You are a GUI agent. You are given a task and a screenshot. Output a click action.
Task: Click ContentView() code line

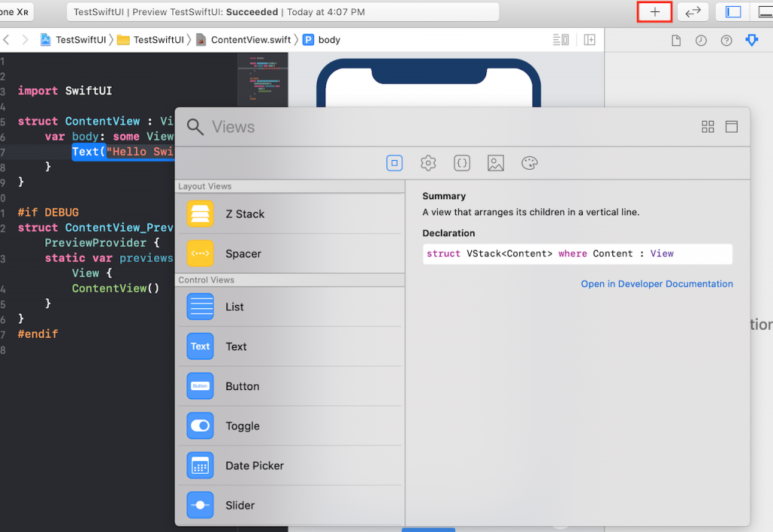[115, 288]
